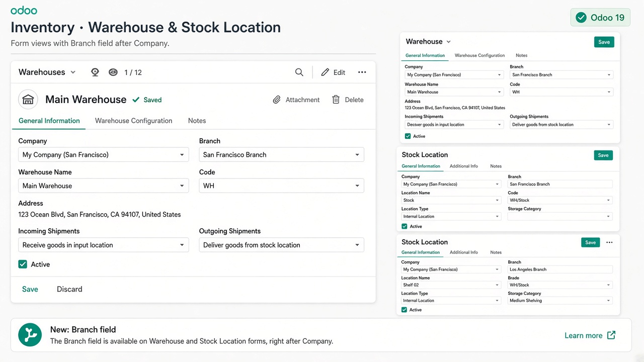Click the San Francisco Branch field in Stock Location card

pos(560,185)
